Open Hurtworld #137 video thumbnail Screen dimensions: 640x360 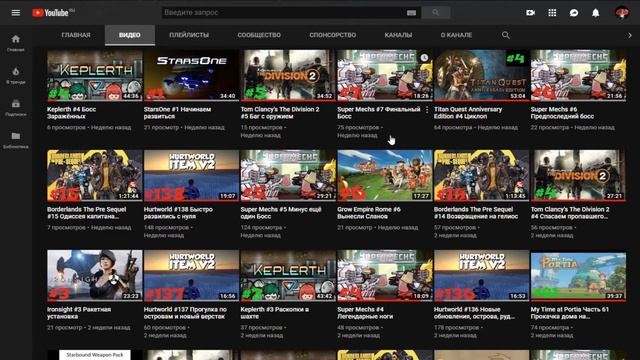[191, 276]
